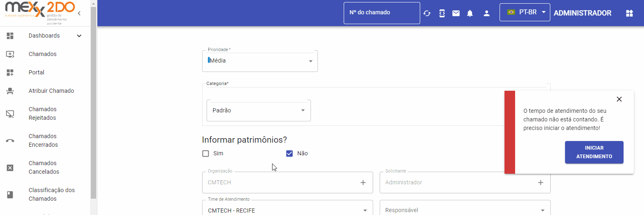Uncheck the Não checkbox
644x215 pixels.
[x=290, y=154]
